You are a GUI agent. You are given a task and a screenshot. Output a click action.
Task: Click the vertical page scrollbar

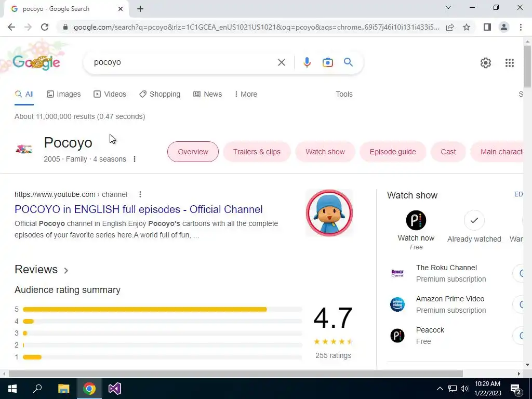tap(527, 67)
